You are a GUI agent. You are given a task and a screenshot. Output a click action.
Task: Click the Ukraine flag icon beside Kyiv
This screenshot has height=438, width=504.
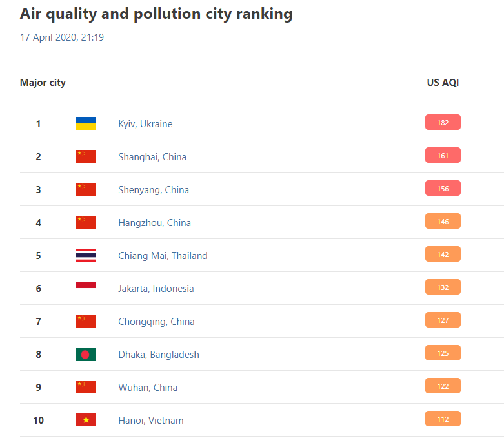coord(86,123)
